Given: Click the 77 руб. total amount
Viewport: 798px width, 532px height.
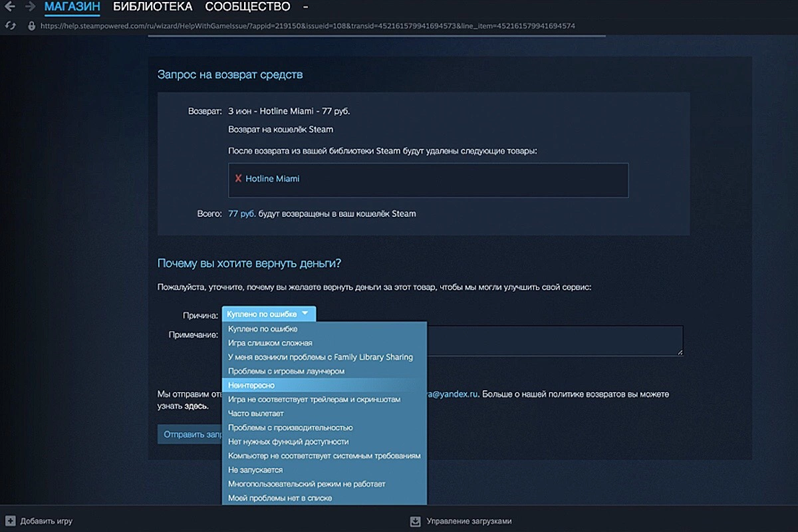Looking at the screenshot, I should click(x=242, y=214).
